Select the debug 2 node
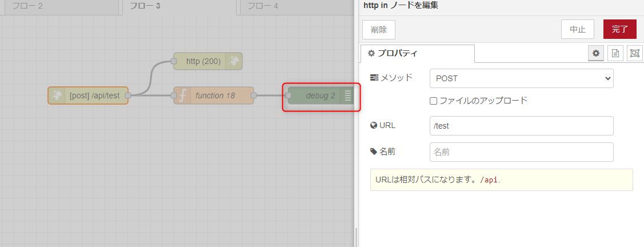Image resolution: width=644 pixels, height=247 pixels. coord(321,95)
